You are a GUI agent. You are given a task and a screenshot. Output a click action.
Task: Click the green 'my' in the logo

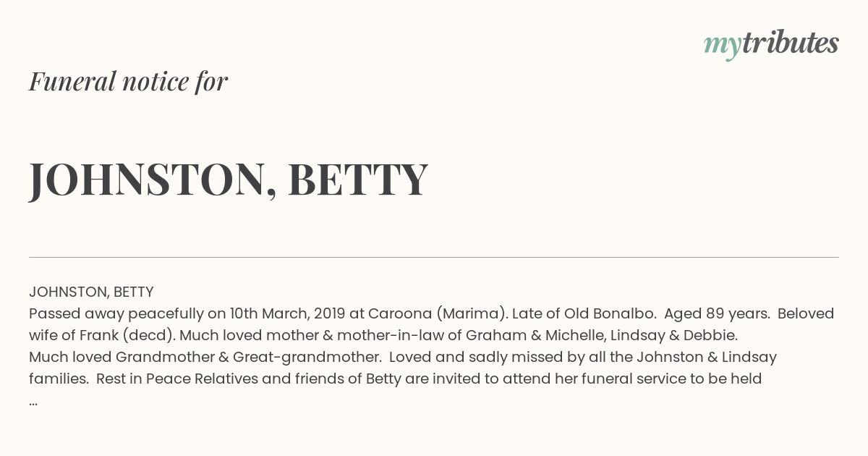tap(723, 46)
